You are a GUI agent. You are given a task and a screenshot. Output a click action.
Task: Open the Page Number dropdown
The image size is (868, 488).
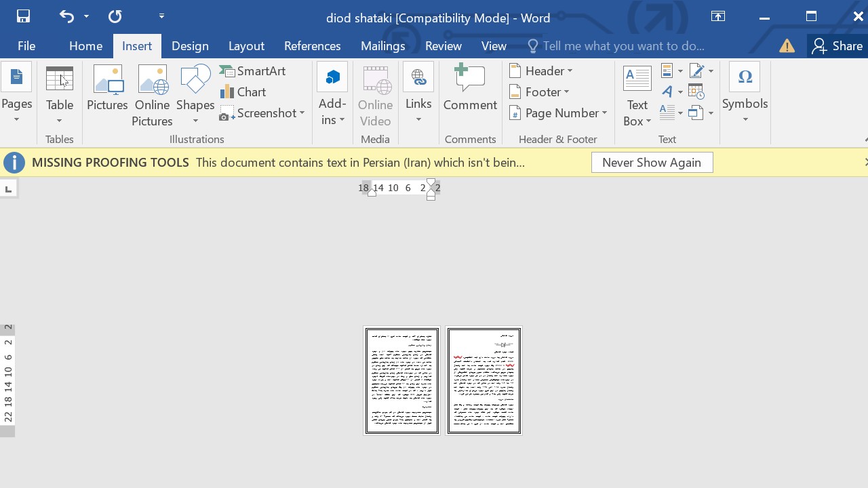557,113
